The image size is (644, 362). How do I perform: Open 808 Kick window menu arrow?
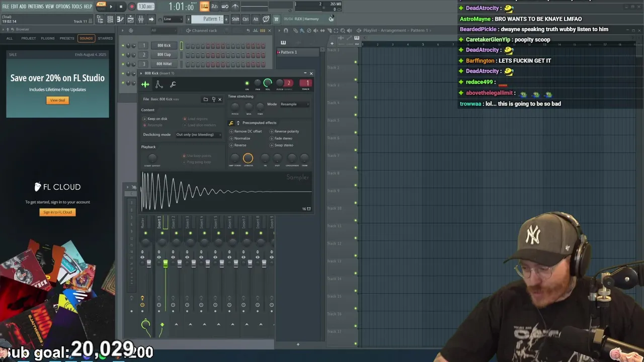click(142, 73)
